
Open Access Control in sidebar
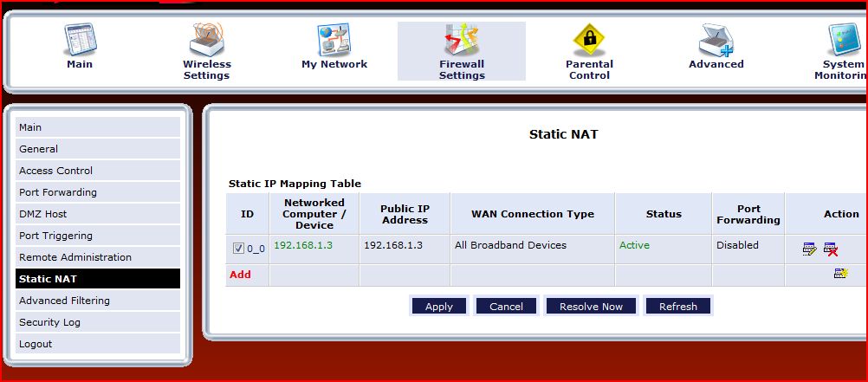click(98, 171)
